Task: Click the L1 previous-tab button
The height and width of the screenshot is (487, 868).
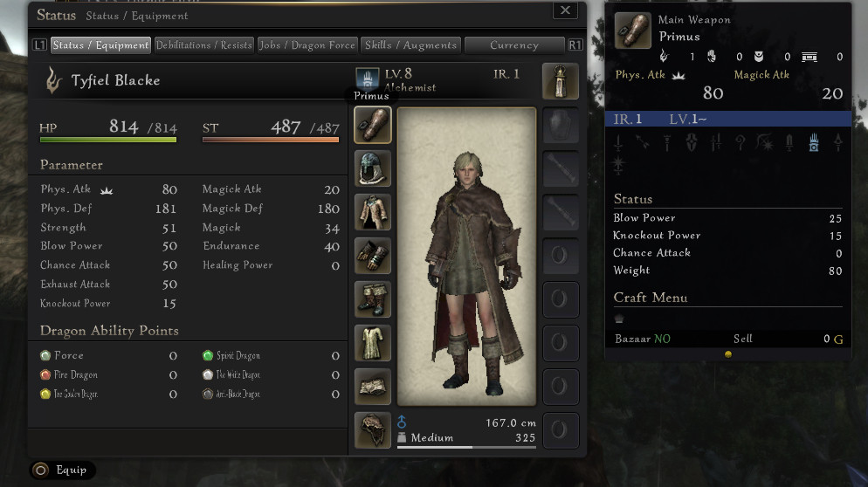Action: (x=39, y=45)
